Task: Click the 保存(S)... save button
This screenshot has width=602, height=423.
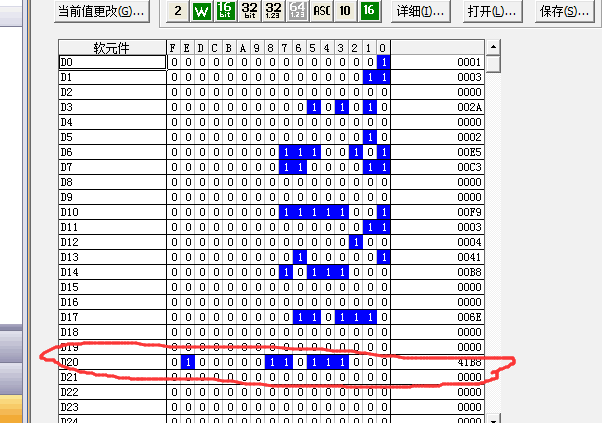Action: (x=564, y=11)
